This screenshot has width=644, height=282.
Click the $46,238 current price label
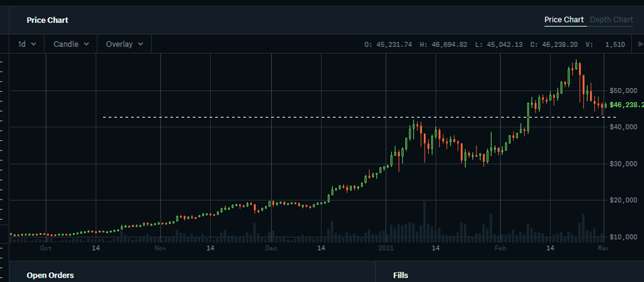626,105
